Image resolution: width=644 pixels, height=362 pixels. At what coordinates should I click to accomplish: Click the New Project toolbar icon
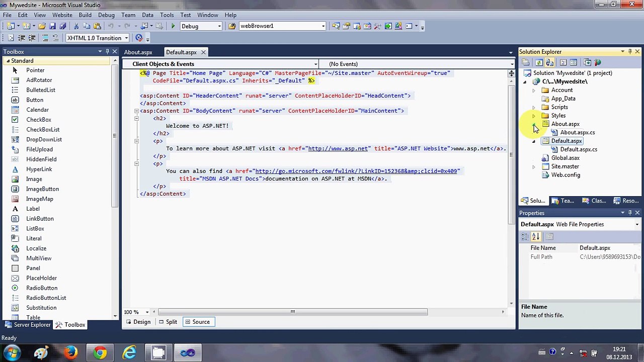pos(11,26)
